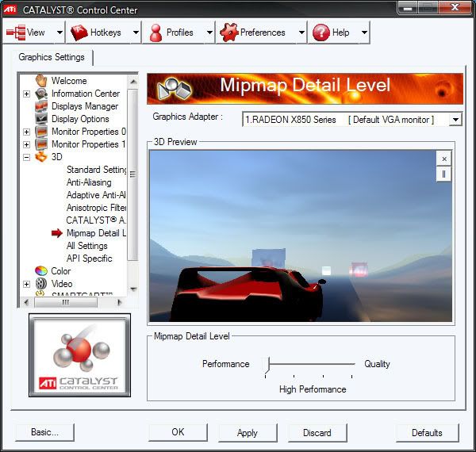Click the Information Center icon
This screenshot has height=452, width=476.
pyautogui.click(x=41, y=94)
